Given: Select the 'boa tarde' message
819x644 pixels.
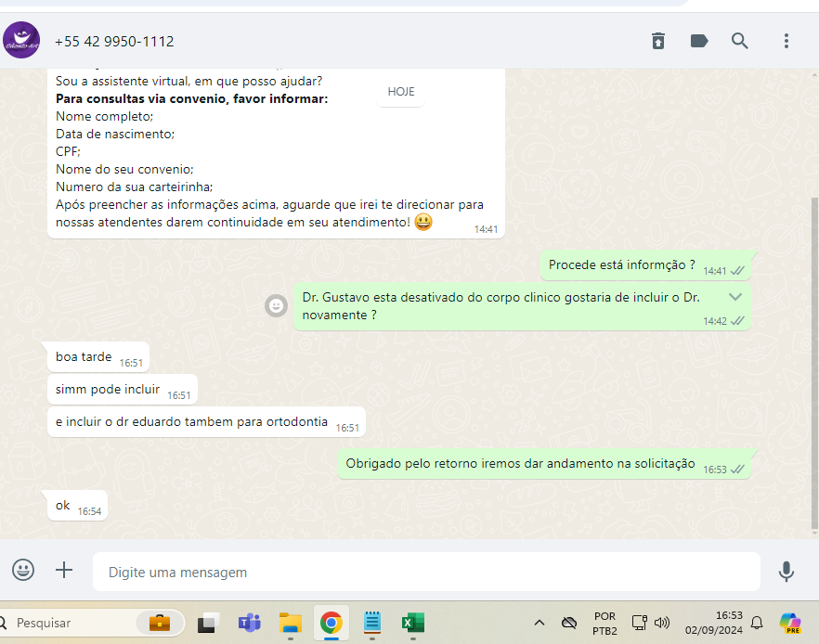Looking at the screenshot, I should (98, 357).
